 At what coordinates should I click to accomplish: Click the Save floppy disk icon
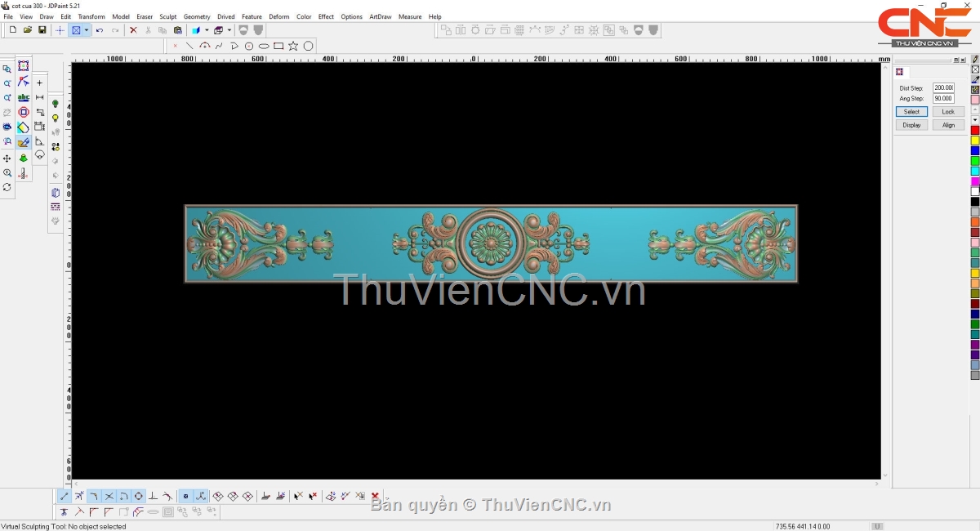coord(42,30)
